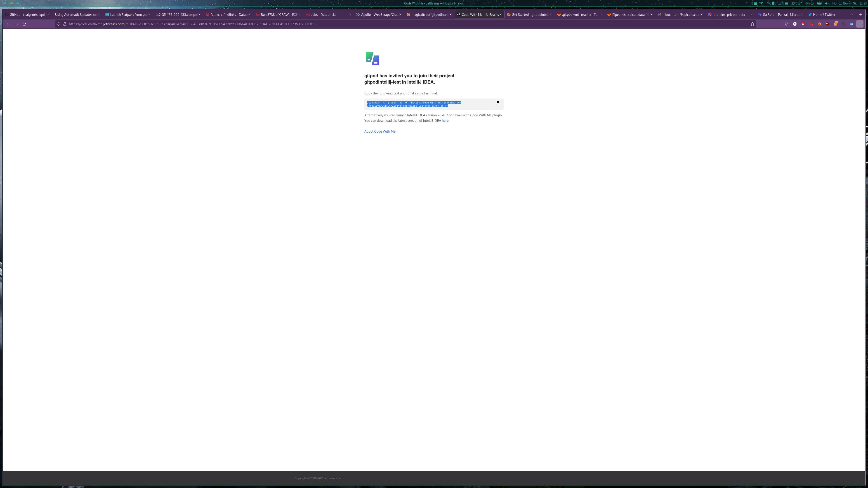The width and height of the screenshot is (868, 488).
Task: Toggle the bookmark star for this page
Action: pyautogui.click(x=752, y=24)
